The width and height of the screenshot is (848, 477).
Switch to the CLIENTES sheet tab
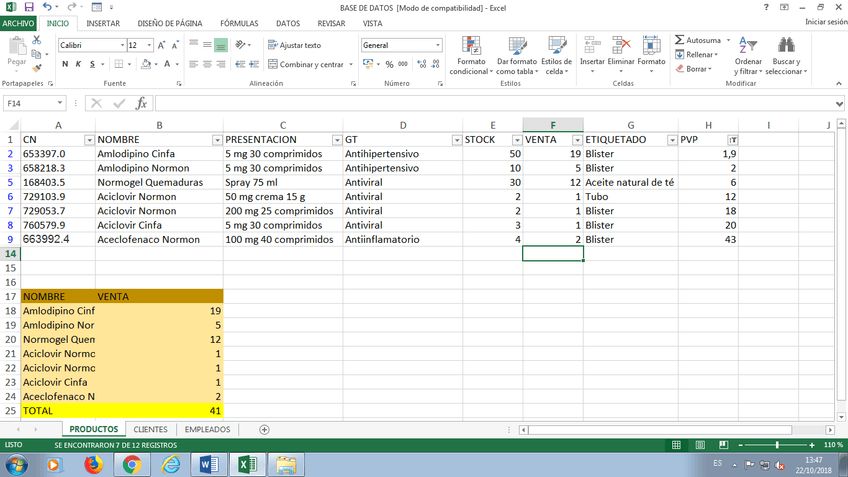tap(150, 430)
